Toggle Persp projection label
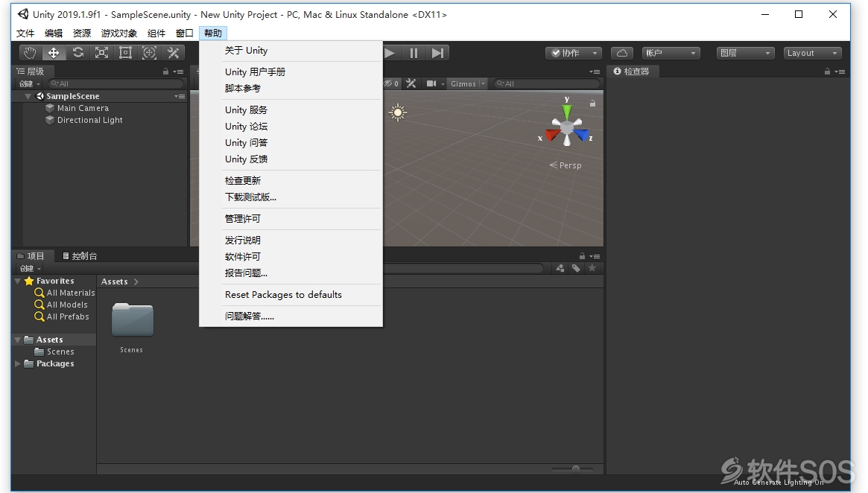 (566, 165)
